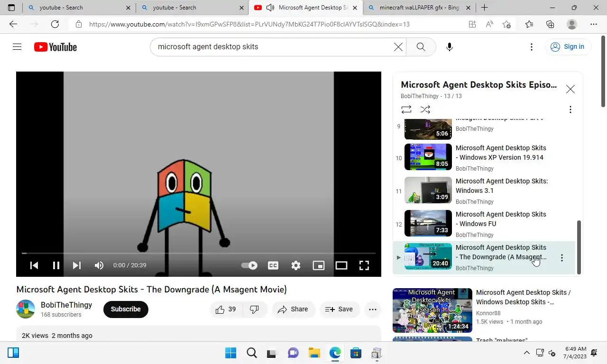Click playlist title Microsoft Agent Desktop Skits Episodes
The height and width of the screenshot is (364, 607).
[479, 84]
